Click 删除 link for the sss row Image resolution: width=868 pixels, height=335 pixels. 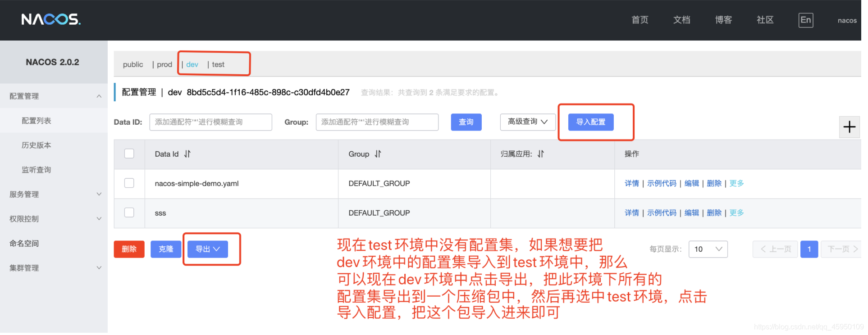(x=714, y=213)
